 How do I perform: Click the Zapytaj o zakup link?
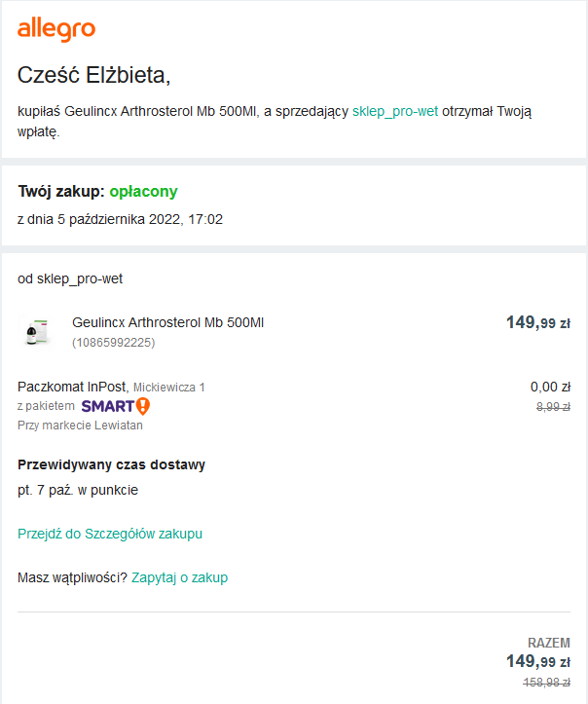tap(179, 577)
